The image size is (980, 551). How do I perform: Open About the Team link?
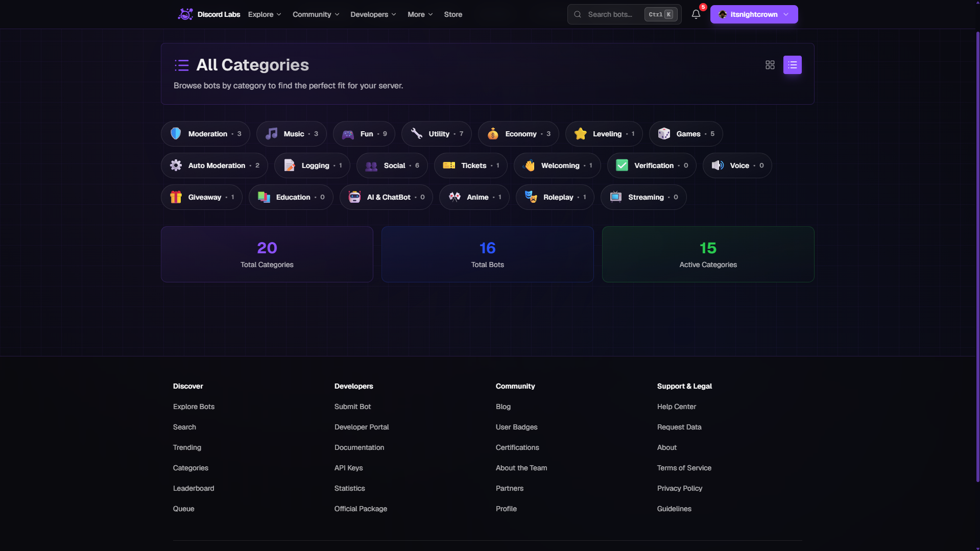tap(521, 468)
